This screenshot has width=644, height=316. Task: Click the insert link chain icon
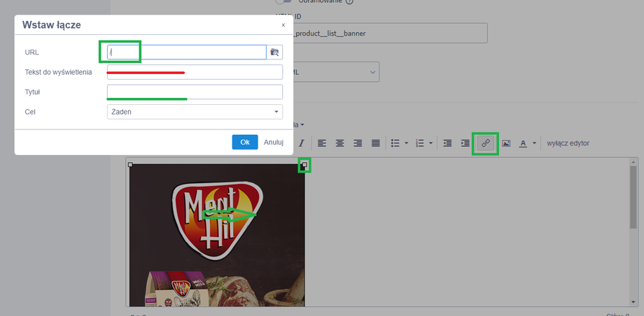(486, 143)
